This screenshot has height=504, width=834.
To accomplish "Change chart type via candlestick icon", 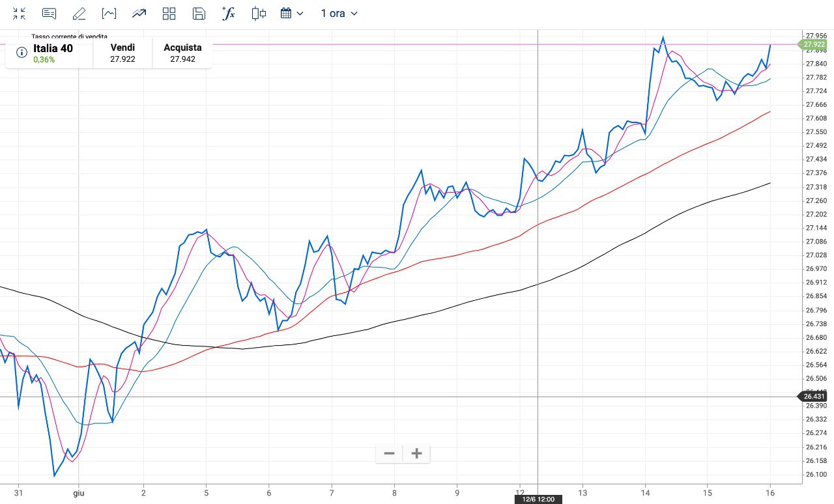I will coord(259,13).
